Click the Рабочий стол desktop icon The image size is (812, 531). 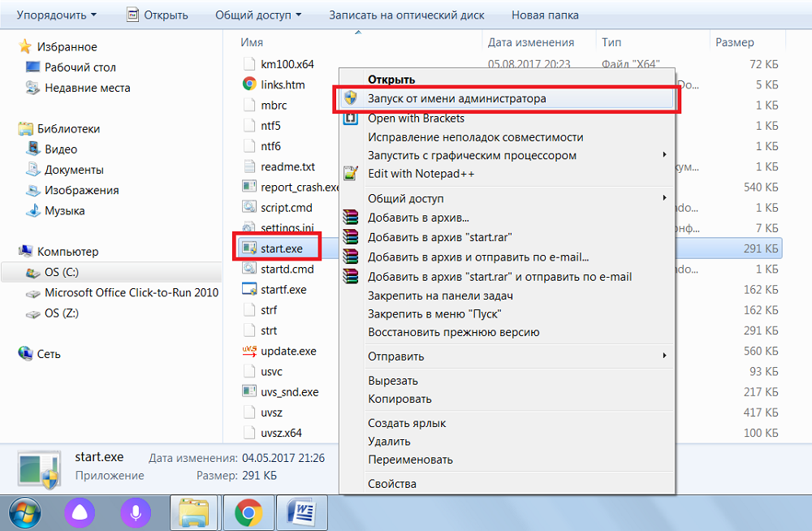point(32,67)
